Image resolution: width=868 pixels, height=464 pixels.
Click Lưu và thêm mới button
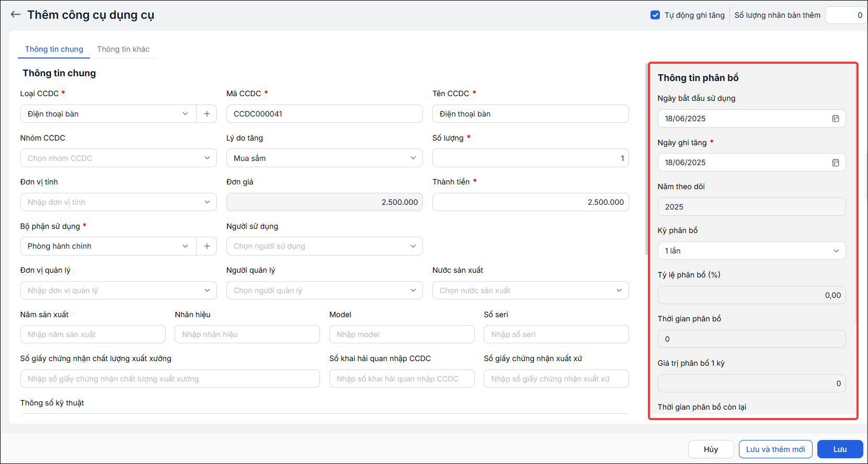coord(775,449)
